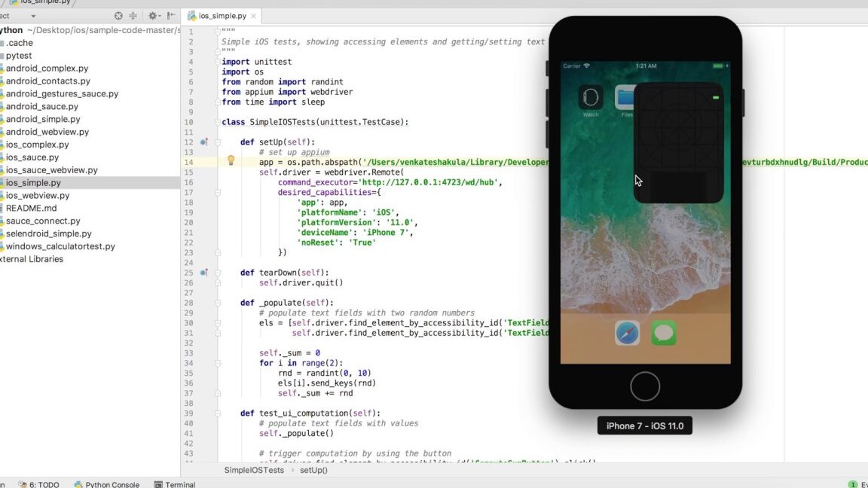The height and width of the screenshot is (488, 868).
Task: Click the override gutter icon beside tearDown
Action: click(203, 273)
